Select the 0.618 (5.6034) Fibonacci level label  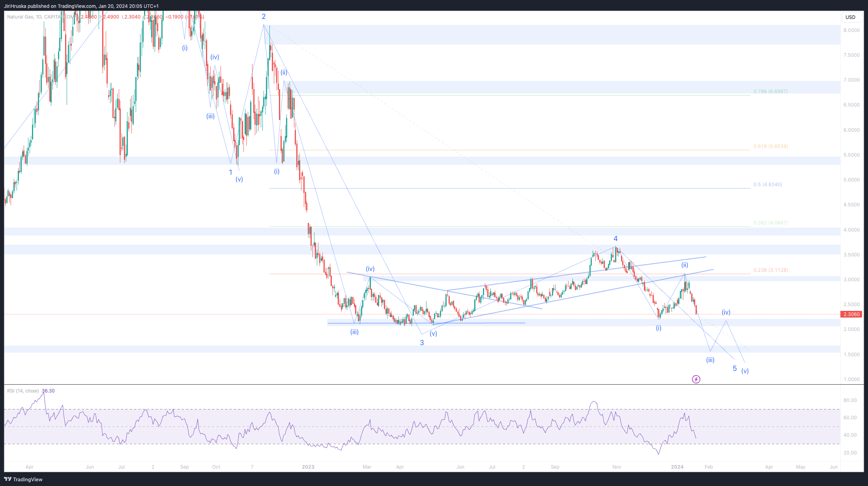point(770,146)
